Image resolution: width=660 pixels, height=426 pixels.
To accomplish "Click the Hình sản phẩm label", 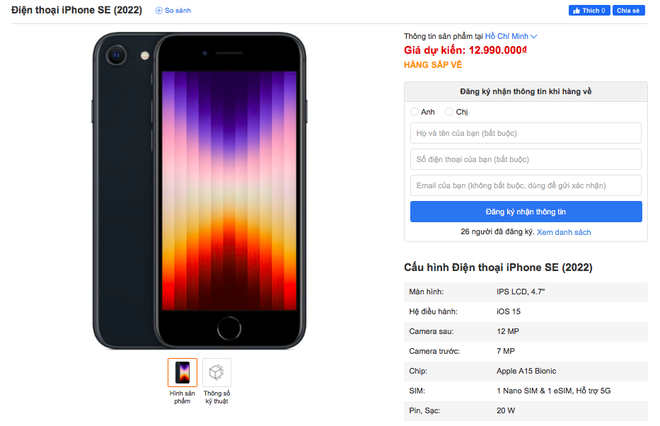I will pos(182,397).
